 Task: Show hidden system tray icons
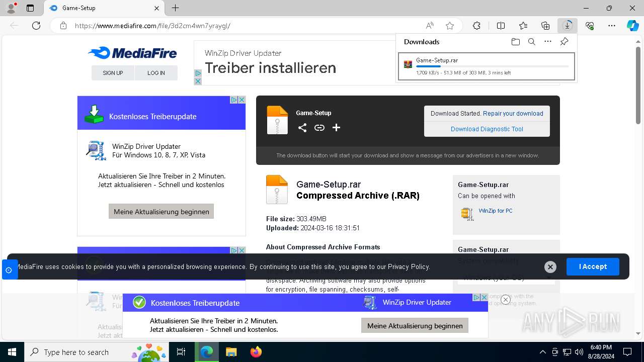(542, 352)
